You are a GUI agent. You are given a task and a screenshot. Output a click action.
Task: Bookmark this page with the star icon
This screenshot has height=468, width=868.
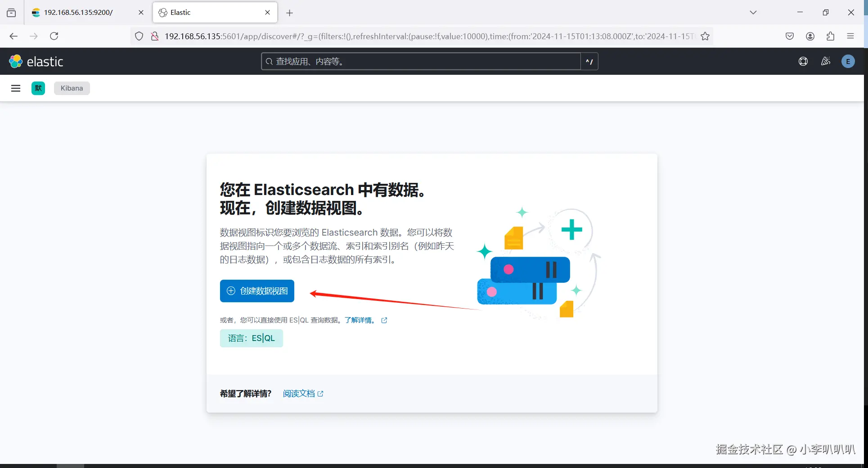pos(705,36)
